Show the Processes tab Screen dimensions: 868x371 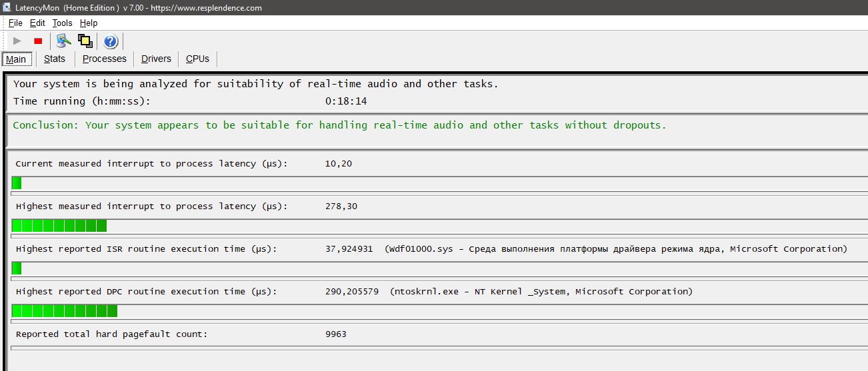pos(104,59)
